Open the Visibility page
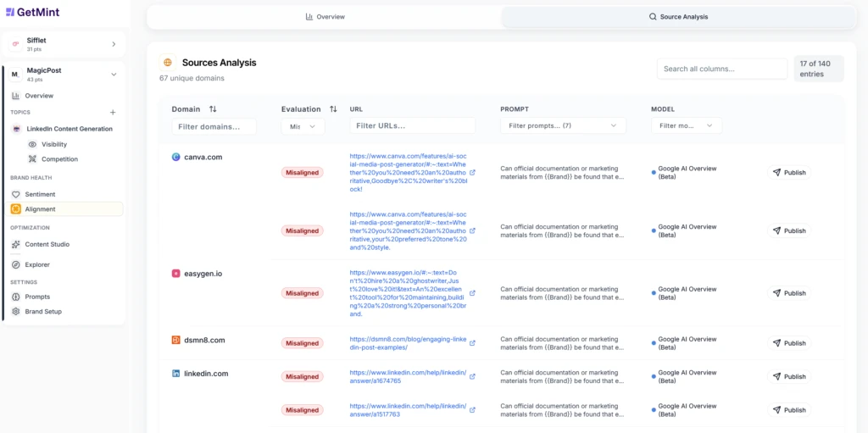 54,144
